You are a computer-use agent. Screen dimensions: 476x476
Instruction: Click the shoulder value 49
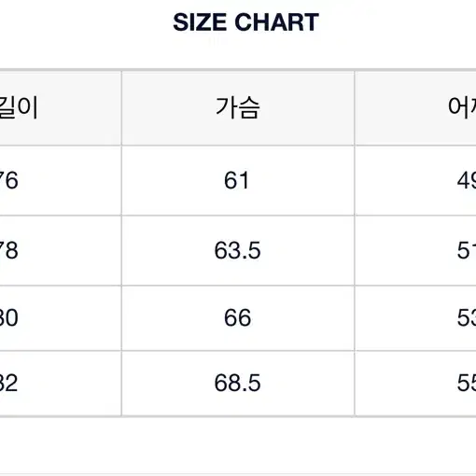pos(467,180)
